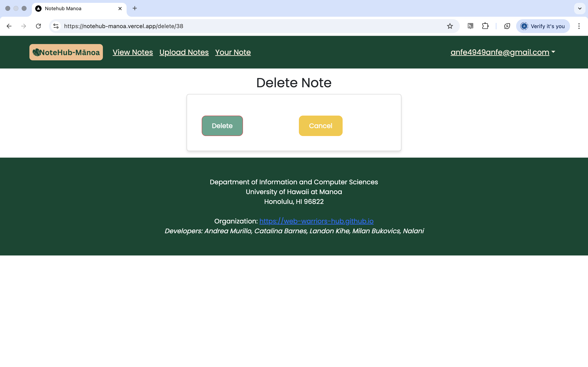The height and width of the screenshot is (367, 588).
Task: Bookmark this page with the star icon
Action: coord(450,26)
